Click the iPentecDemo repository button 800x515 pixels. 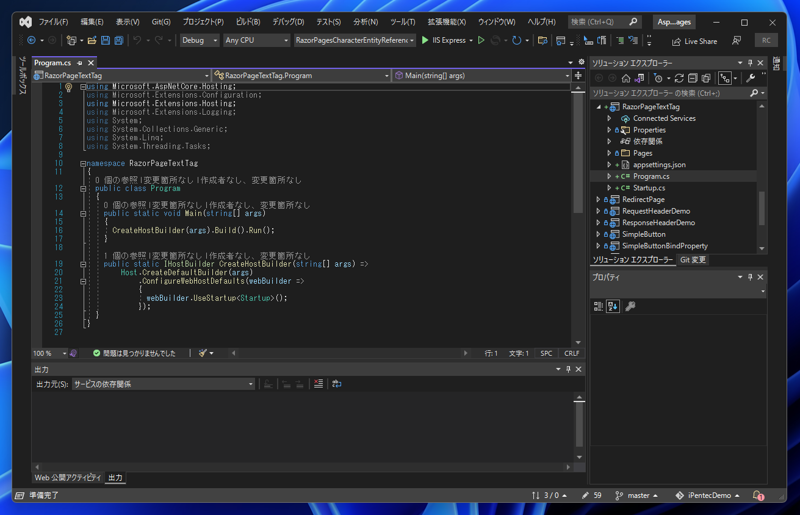[x=708, y=496]
